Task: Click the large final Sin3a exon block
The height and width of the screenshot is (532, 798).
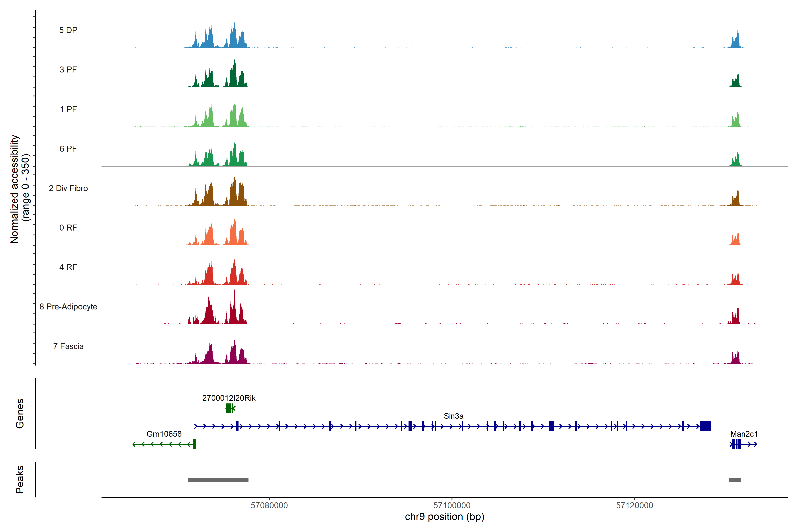Action: point(705,426)
